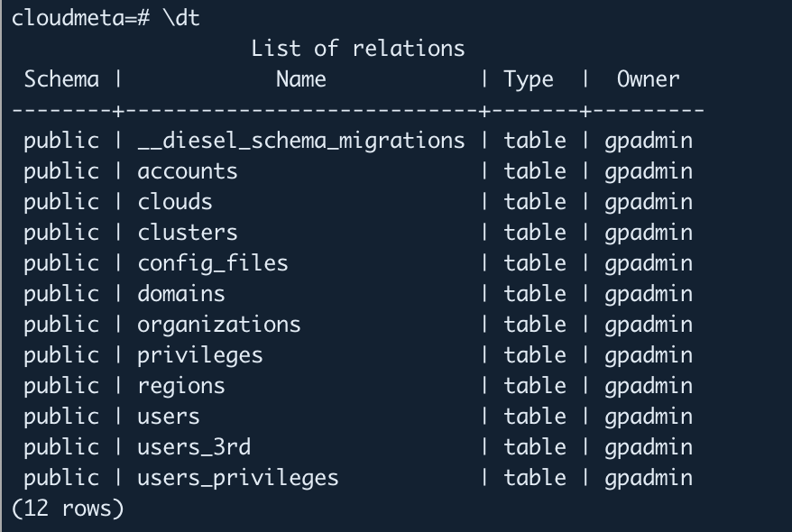Click the '(12 rows)' summary text

click(x=68, y=509)
